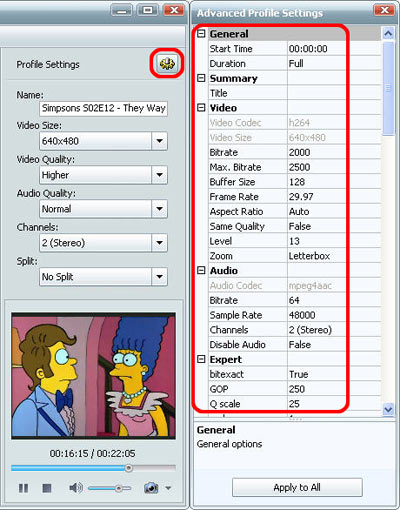Edit the profile Name field
This screenshot has height=510, width=400.
(x=103, y=108)
